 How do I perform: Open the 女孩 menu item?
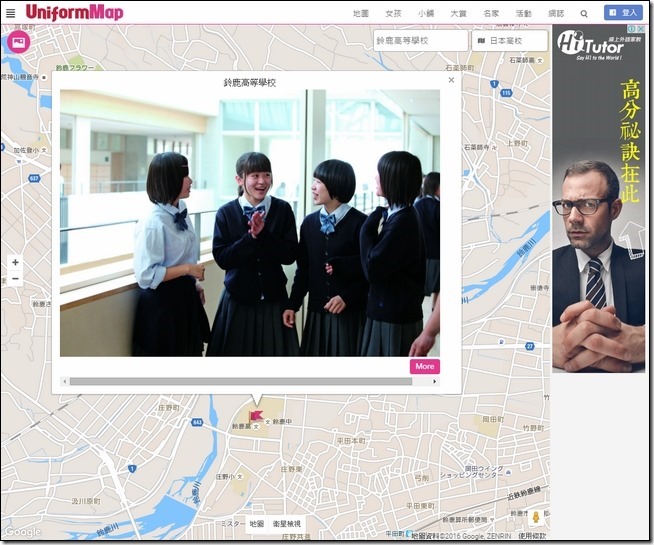point(394,14)
